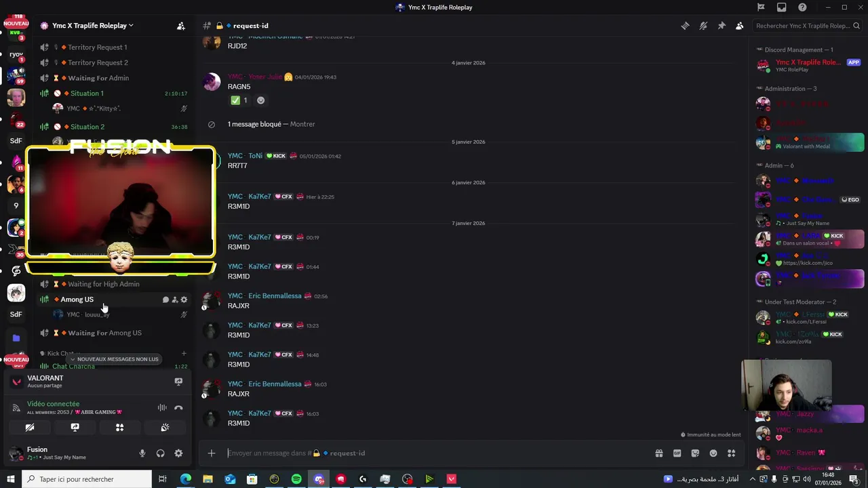Open Eric Benmallessa's profile at 02:56
The width and height of the screenshot is (868, 488).
click(x=275, y=296)
